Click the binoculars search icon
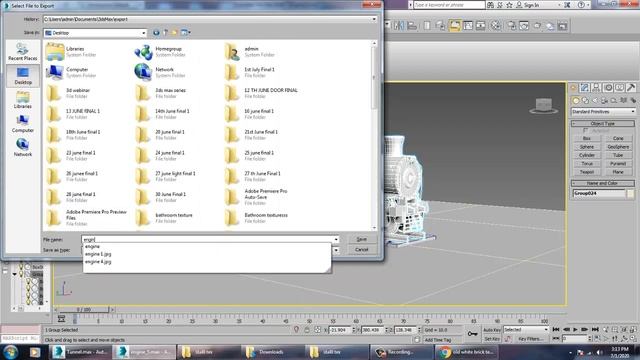 491,5
